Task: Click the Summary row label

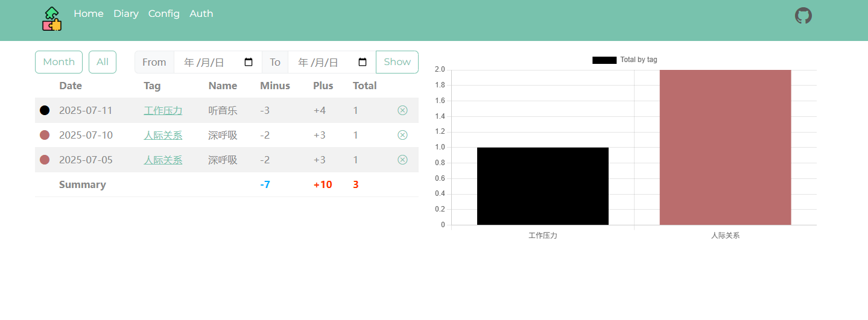Action: pyautogui.click(x=83, y=185)
